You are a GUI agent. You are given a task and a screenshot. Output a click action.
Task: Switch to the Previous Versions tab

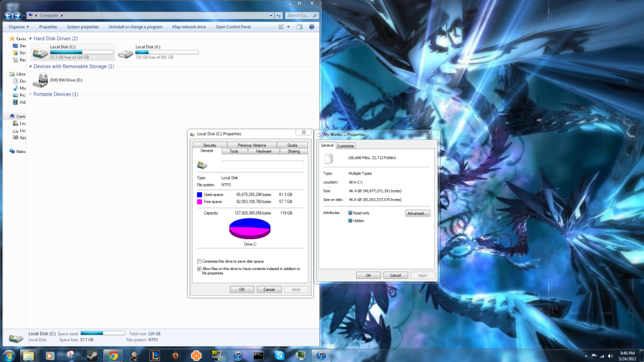252,145
